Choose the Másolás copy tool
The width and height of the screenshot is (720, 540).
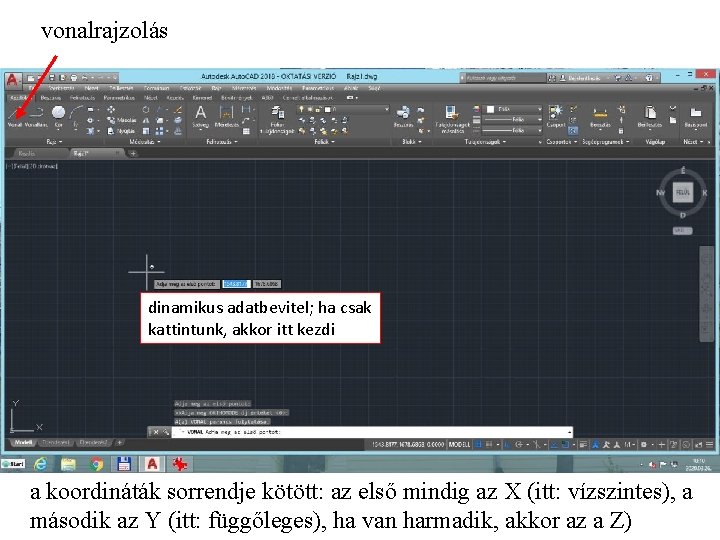pyautogui.click(x=121, y=120)
